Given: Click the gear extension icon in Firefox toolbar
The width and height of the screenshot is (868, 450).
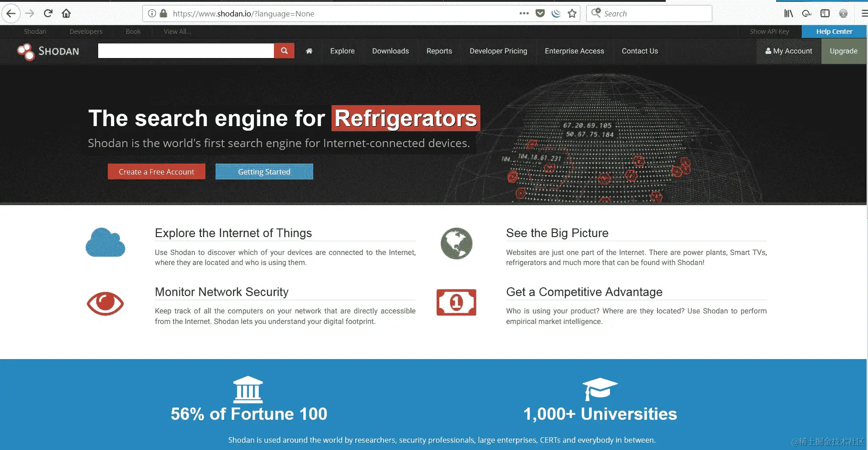Looking at the screenshot, I should click(x=843, y=14).
